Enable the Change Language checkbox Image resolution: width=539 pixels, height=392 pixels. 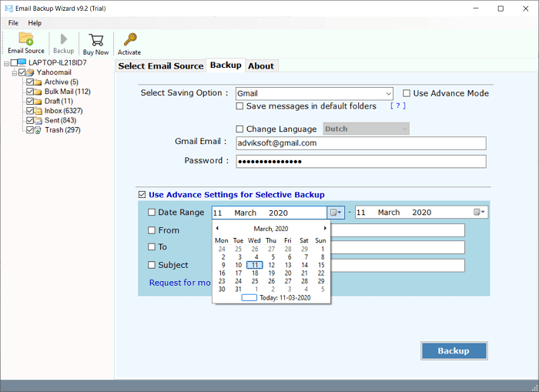coord(239,129)
